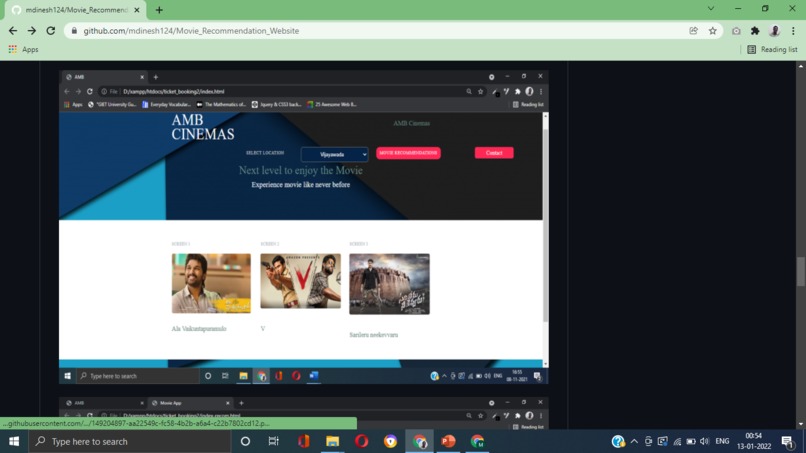
Task: Click 'Next level to enjoy the Movie' text
Action: point(300,170)
